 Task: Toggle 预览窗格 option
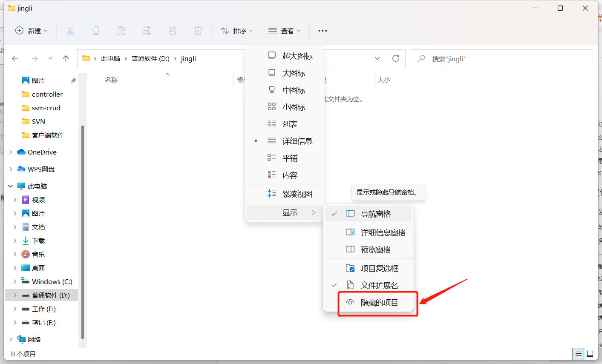[369, 249]
